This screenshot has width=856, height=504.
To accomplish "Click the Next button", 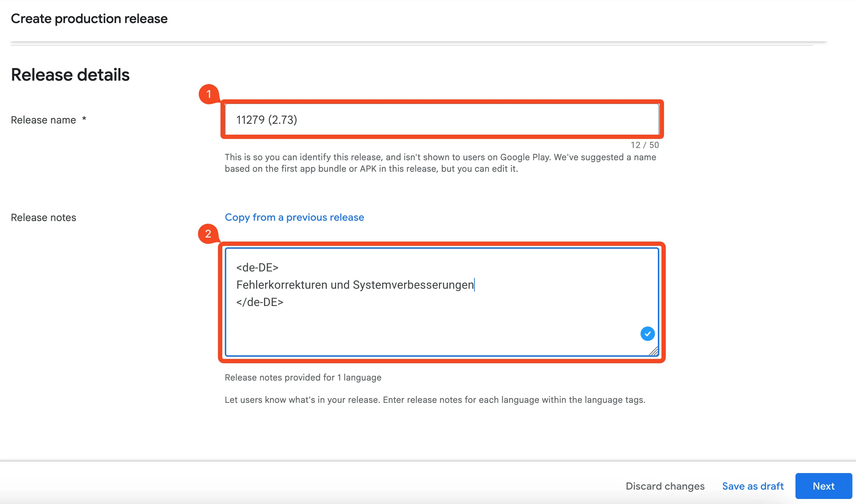I will 824,486.
